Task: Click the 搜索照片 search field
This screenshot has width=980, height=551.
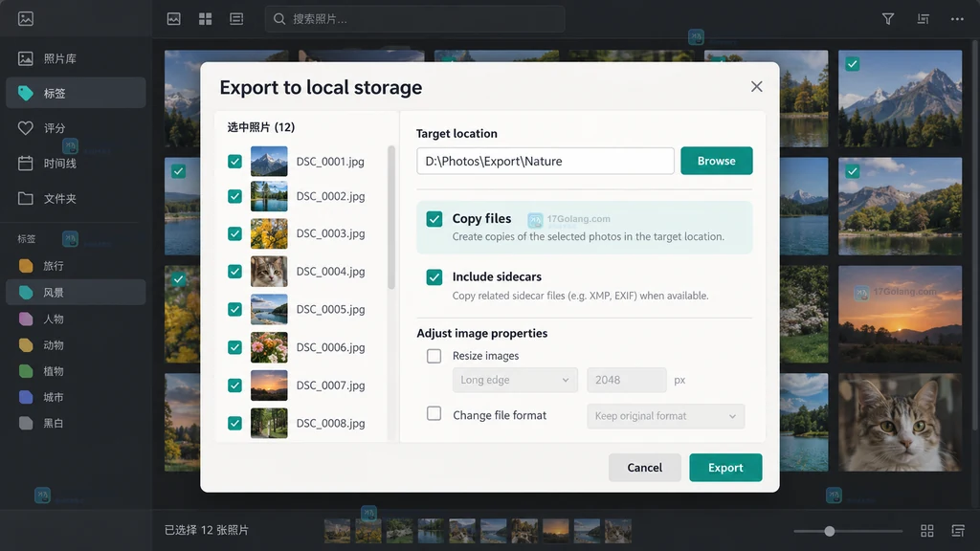Action: coord(415,19)
